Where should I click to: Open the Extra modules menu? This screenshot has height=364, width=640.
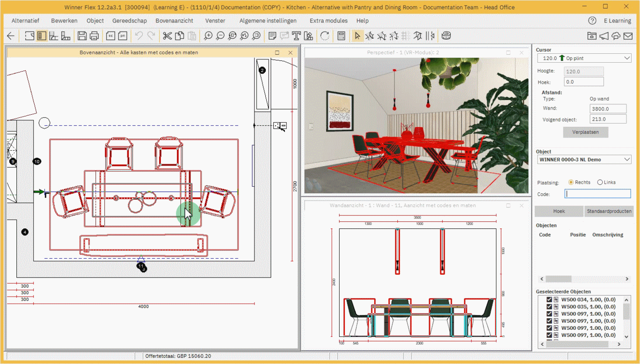tap(328, 21)
